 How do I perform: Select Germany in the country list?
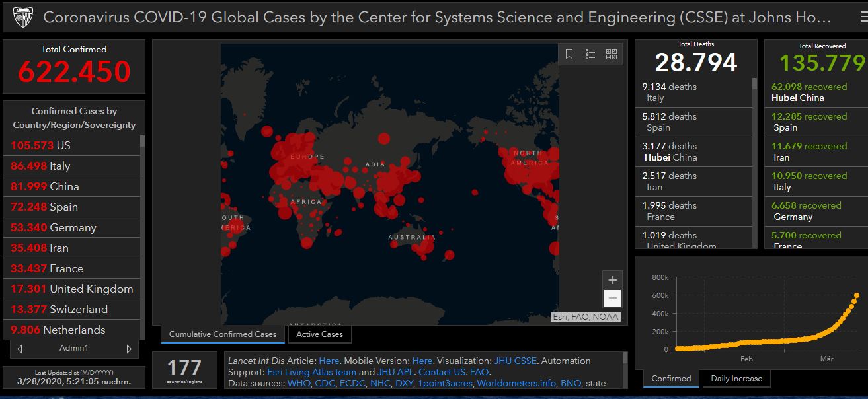coord(73,228)
